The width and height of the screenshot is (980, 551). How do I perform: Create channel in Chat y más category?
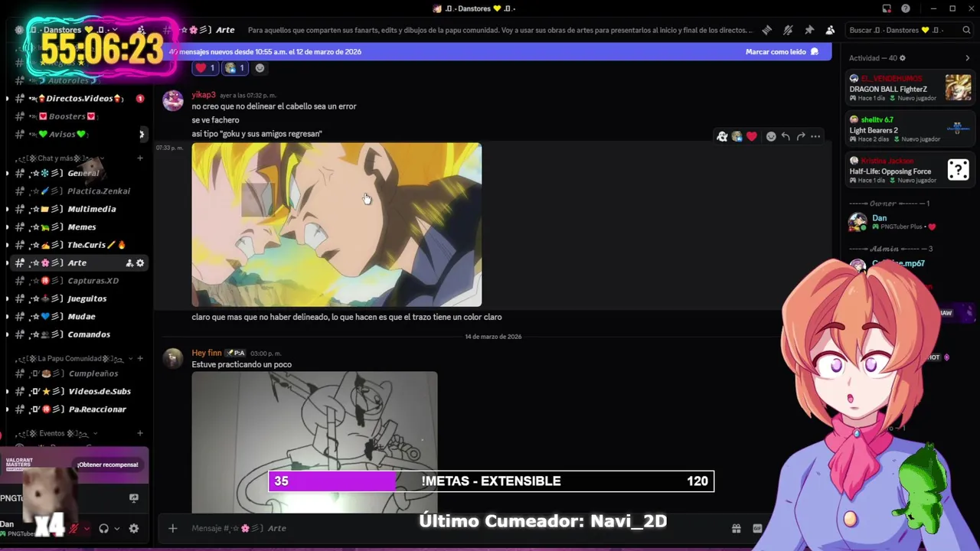click(140, 158)
